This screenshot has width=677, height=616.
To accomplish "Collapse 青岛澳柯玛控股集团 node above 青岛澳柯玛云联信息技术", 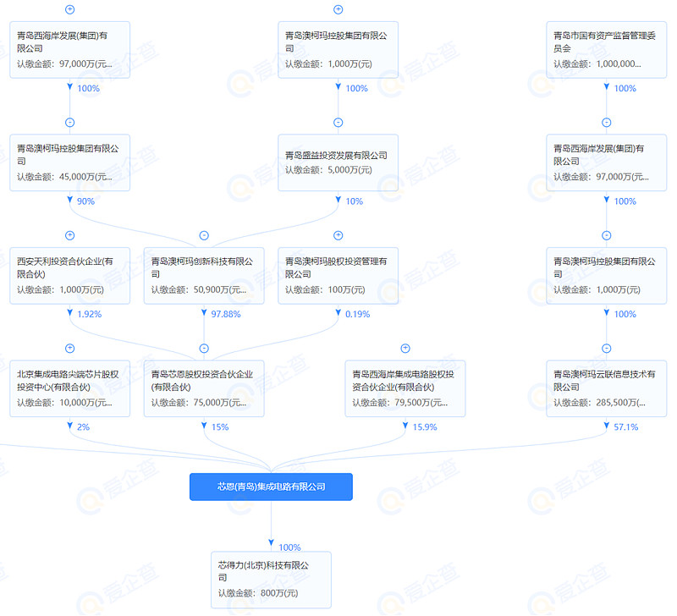I will tap(607, 235).
